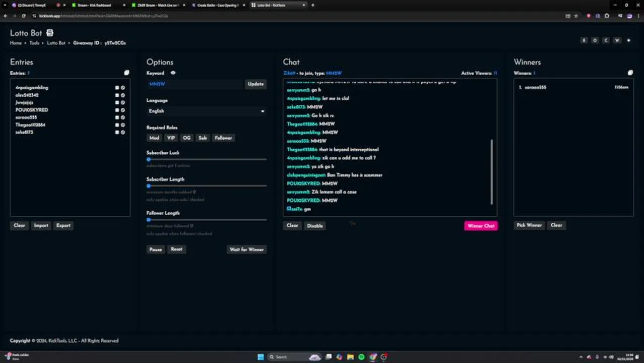The image size is (644, 363).
Task: Click the Reset options button
Action: point(176,249)
